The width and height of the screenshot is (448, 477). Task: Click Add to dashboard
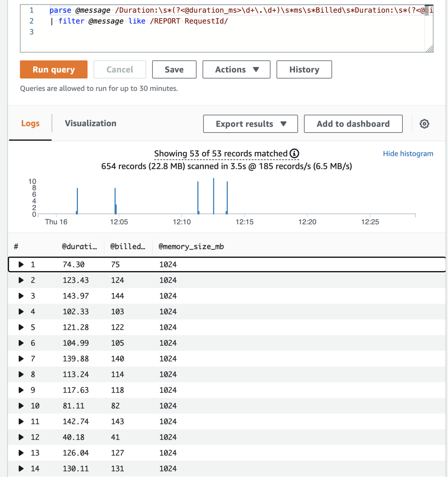coord(353,124)
